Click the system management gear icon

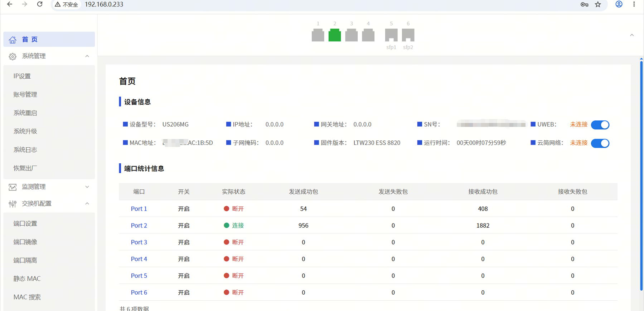tap(13, 56)
